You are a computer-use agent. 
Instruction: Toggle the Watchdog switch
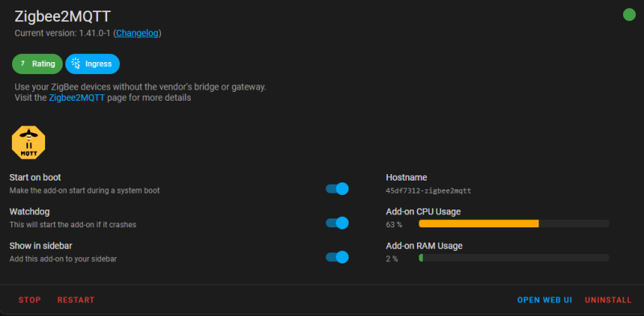(337, 223)
